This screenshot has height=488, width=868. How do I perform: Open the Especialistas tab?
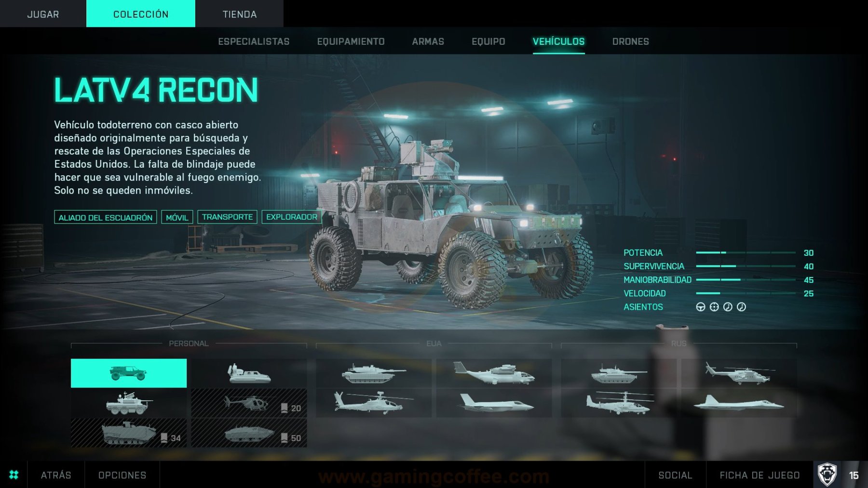[254, 41]
